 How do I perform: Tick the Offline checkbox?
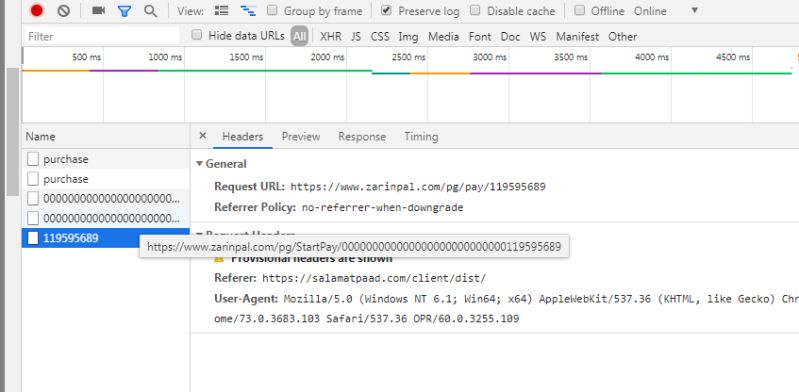point(579,10)
